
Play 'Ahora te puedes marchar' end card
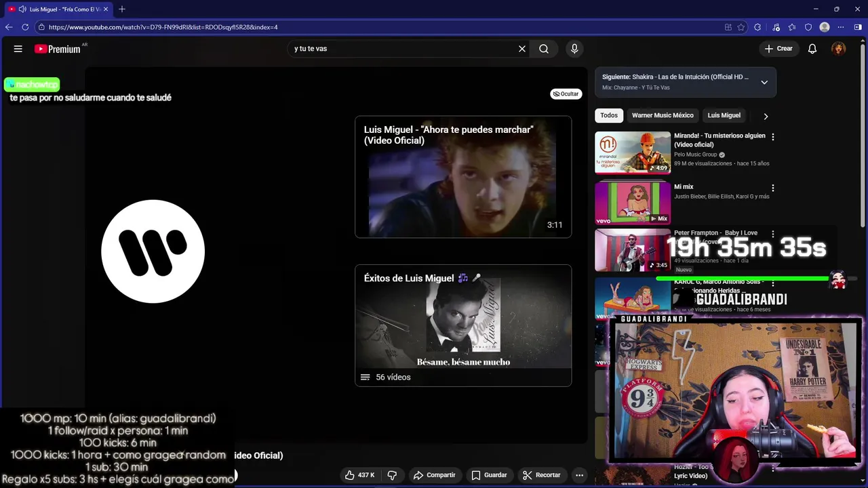click(463, 177)
